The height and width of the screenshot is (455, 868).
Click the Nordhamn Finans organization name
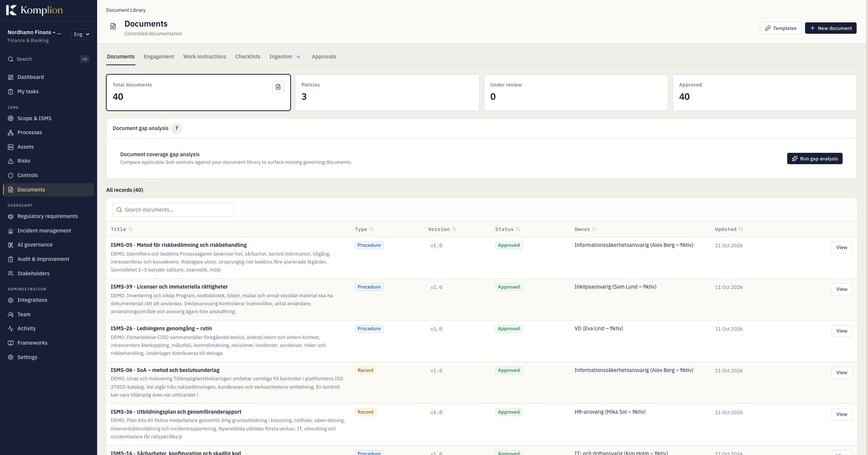[x=35, y=33]
